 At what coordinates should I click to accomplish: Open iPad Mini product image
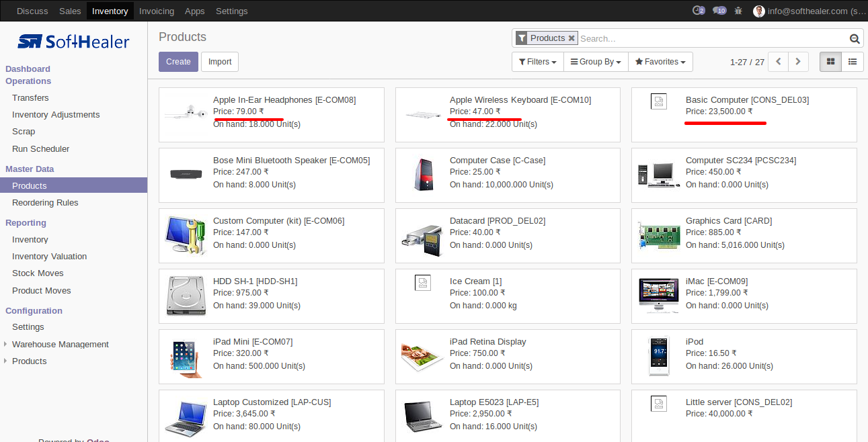point(186,359)
